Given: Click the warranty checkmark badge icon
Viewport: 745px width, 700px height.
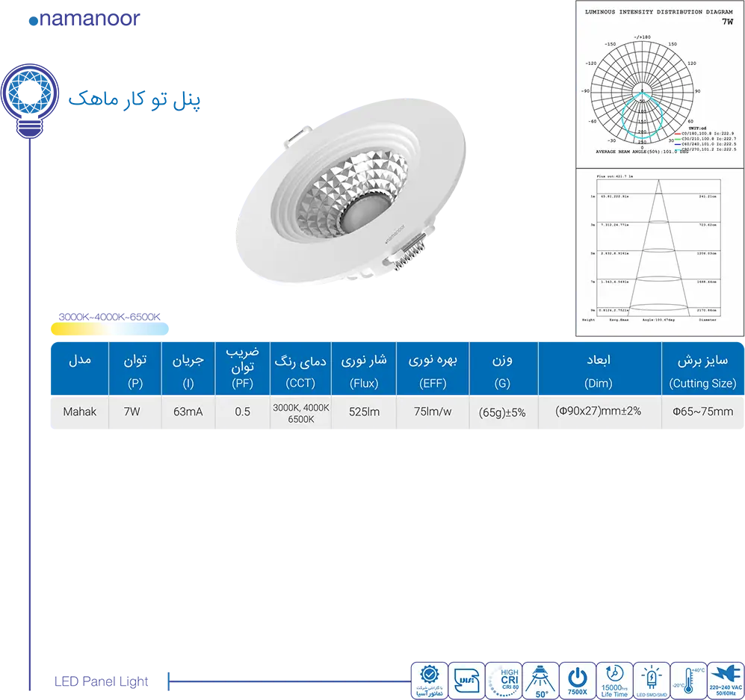Looking at the screenshot, I should [429, 680].
